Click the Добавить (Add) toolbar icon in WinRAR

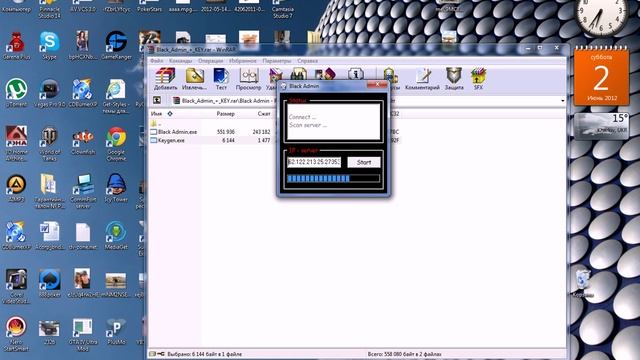click(165, 79)
